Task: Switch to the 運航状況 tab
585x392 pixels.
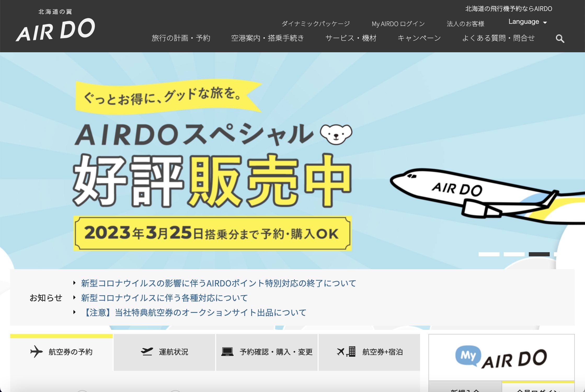Action: pyautogui.click(x=164, y=352)
